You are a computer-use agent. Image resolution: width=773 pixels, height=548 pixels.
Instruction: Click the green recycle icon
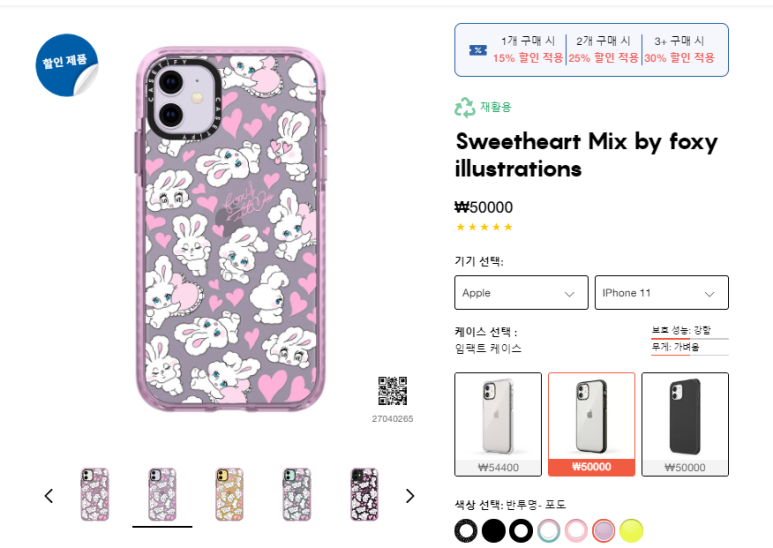pos(465,107)
